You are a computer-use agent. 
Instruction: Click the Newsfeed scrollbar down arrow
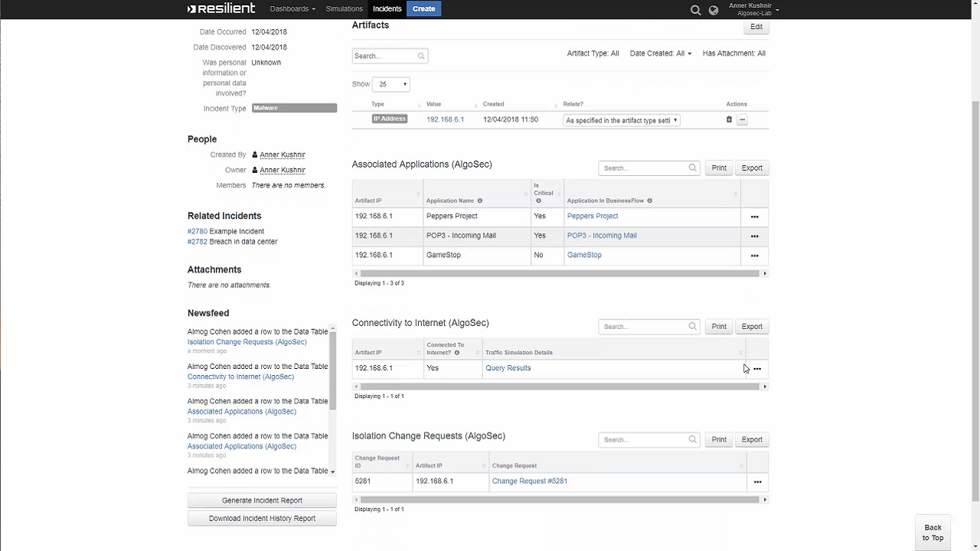[x=332, y=471]
